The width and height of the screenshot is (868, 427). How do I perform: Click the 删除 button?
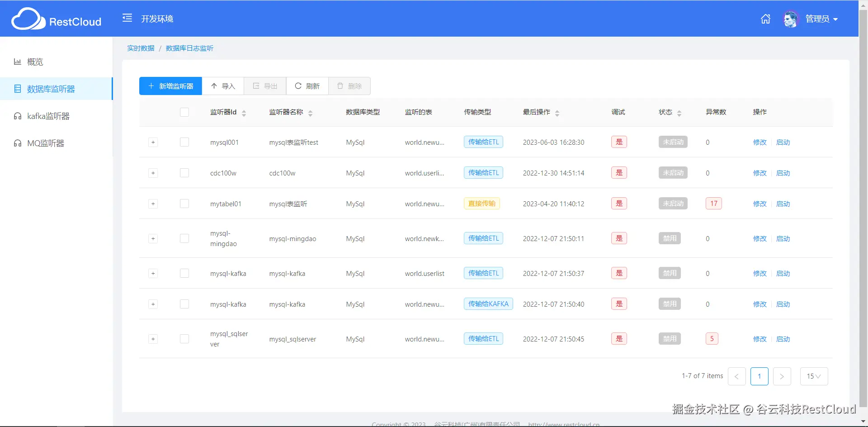(349, 86)
